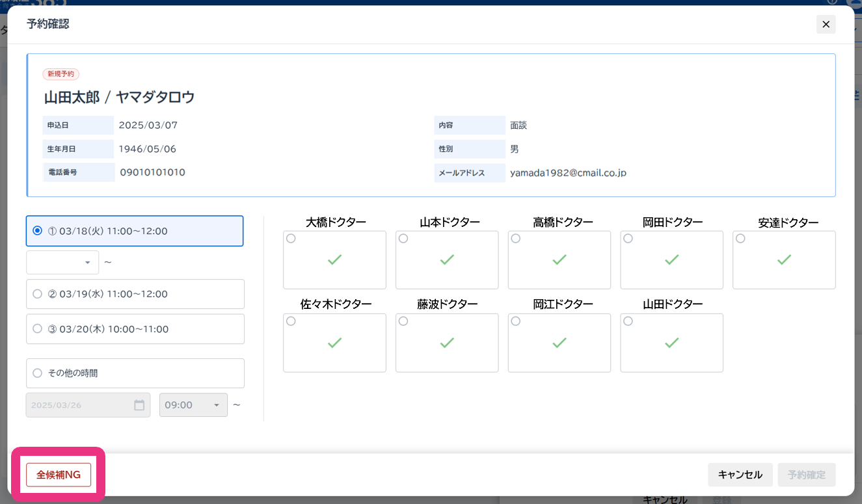Image resolution: width=862 pixels, height=504 pixels.
Task: Click the checkmark in 安達ドクター card
Action: coord(784,260)
